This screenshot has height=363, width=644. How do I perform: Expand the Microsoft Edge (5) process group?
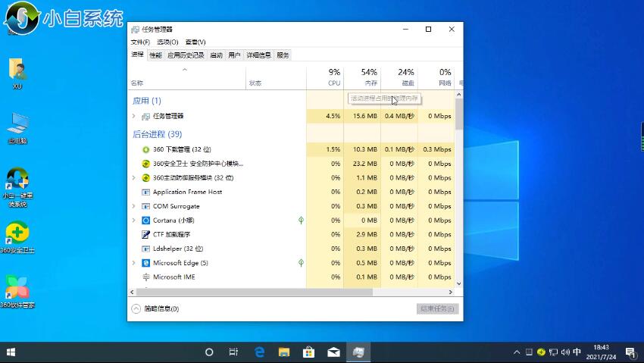pyautogui.click(x=134, y=263)
